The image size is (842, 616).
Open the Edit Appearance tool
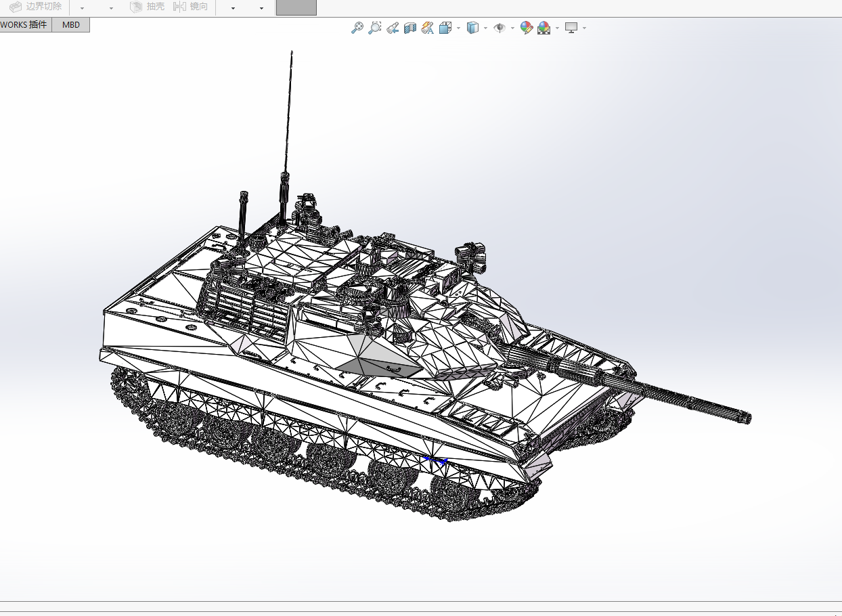[527, 28]
